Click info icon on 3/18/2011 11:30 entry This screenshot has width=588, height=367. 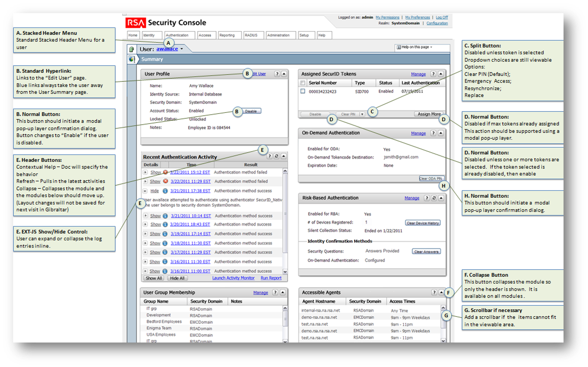165,243
